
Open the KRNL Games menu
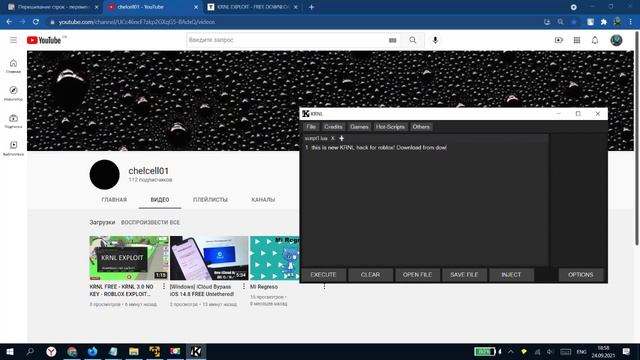(359, 127)
